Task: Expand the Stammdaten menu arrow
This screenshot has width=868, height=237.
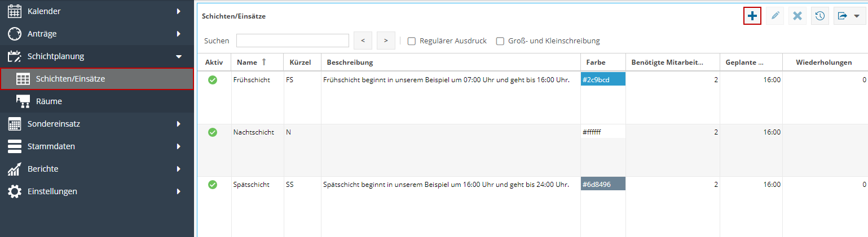Action: pos(178,146)
